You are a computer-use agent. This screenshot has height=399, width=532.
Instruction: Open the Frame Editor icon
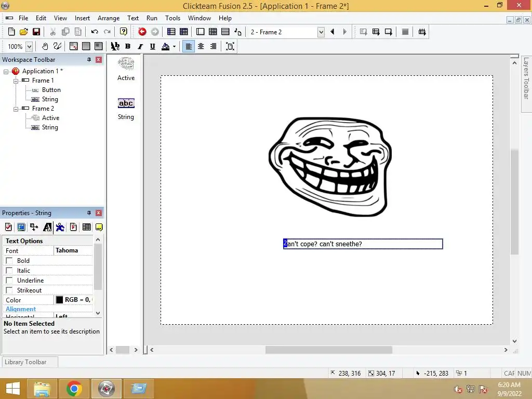click(200, 32)
